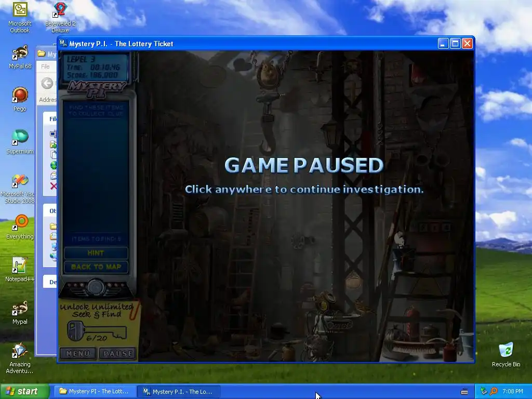Click the Mystery P.I. title bar icon
This screenshot has height=399, width=532.
pyautogui.click(x=63, y=44)
